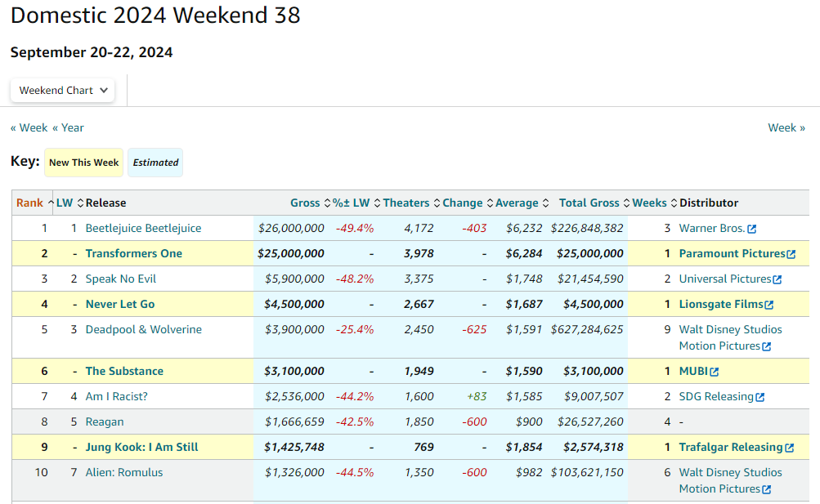Go to next week link

786,128
